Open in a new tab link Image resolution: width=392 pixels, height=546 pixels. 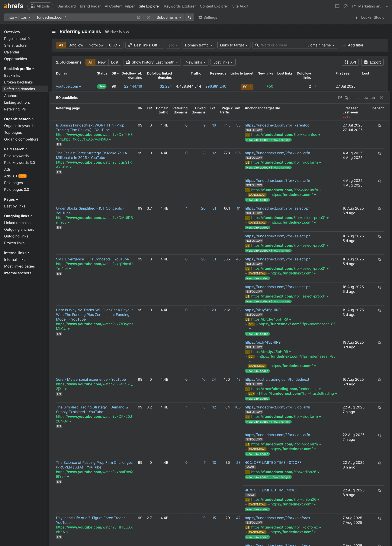pyautogui.click(x=357, y=98)
